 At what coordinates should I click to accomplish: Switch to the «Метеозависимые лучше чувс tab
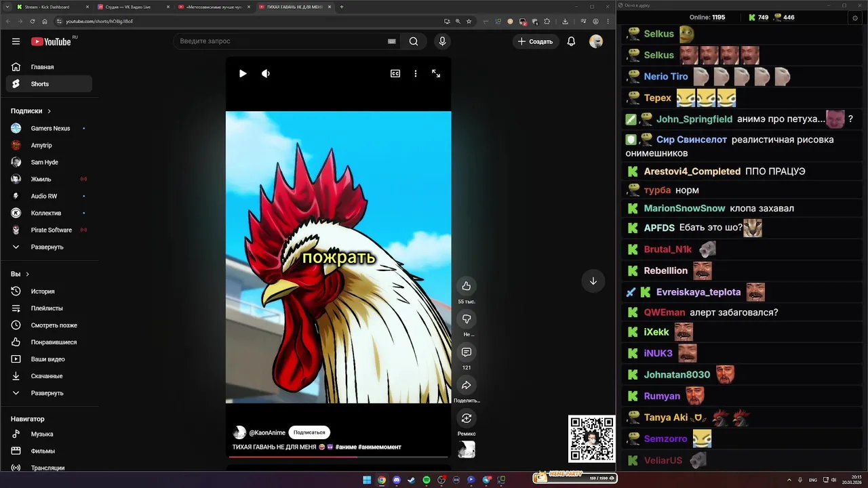pos(213,7)
